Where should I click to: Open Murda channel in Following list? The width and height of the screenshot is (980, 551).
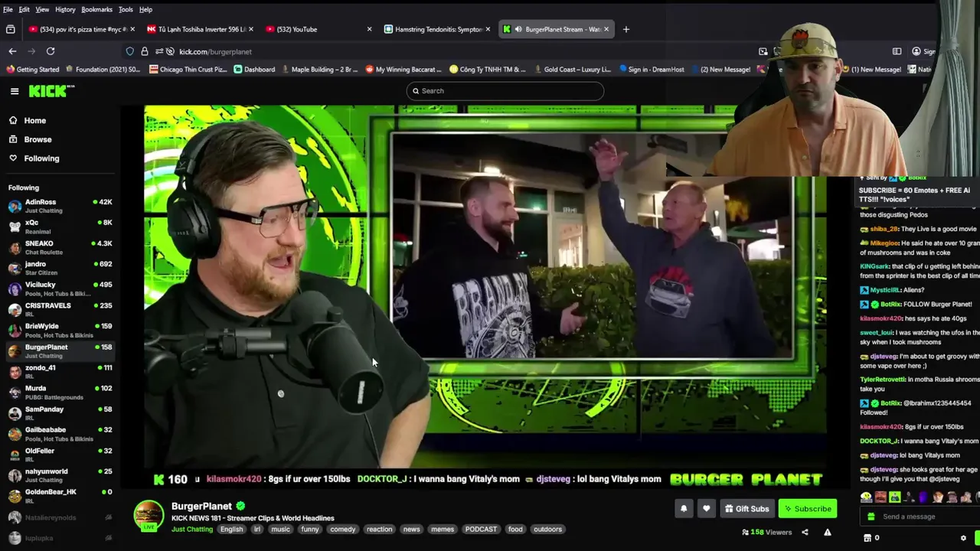click(60, 391)
